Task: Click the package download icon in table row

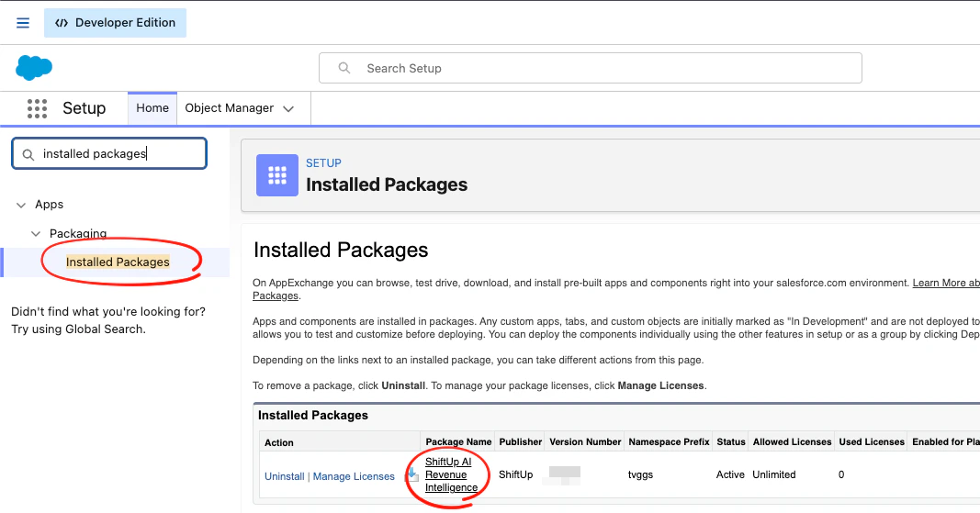Action: (x=412, y=474)
